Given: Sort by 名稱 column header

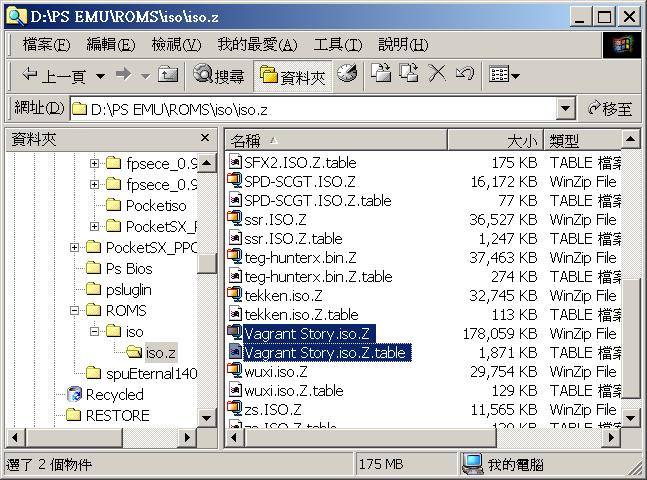Looking at the screenshot, I should coord(336,140).
